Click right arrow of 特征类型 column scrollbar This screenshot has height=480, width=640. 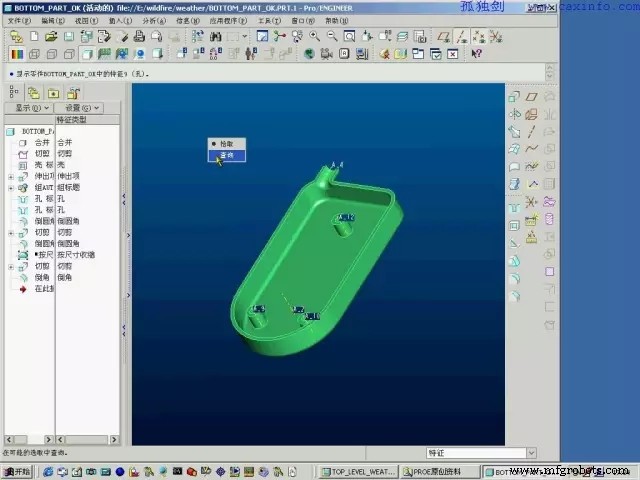point(114,440)
